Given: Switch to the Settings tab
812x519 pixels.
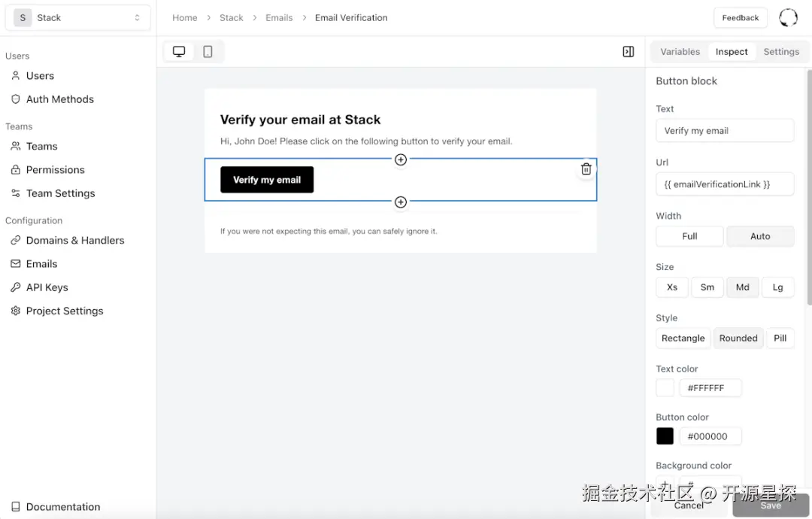Looking at the screenshot, I should (781, 52).
